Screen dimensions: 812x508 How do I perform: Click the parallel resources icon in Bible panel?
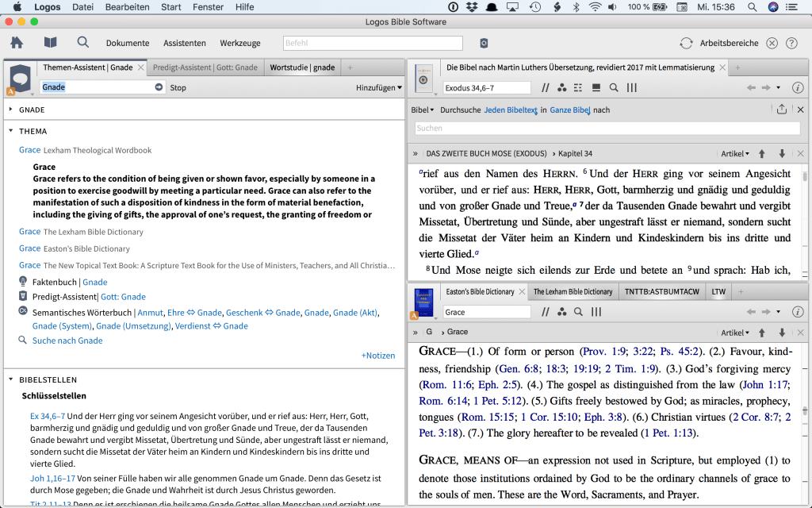coord(546,87)
